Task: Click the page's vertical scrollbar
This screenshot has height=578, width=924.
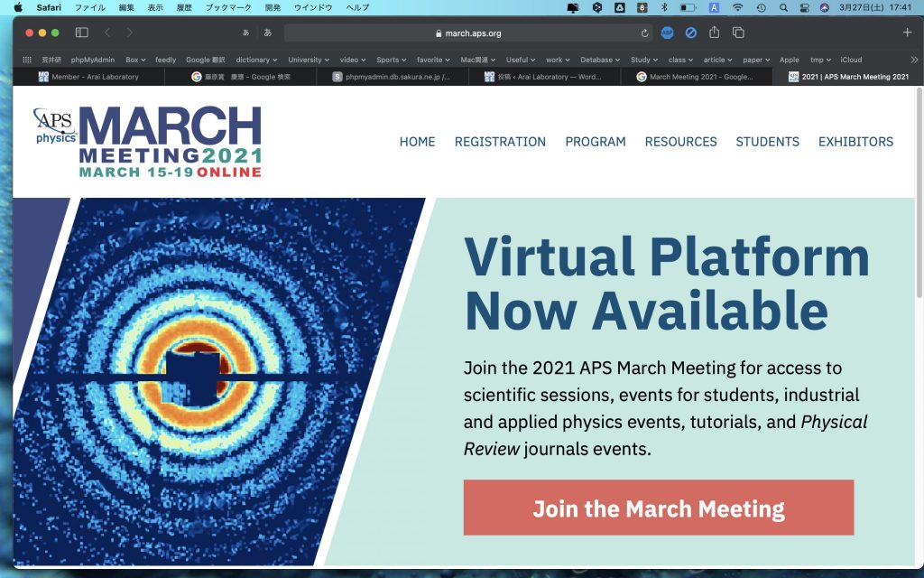Action: click(x=919, y=195)
